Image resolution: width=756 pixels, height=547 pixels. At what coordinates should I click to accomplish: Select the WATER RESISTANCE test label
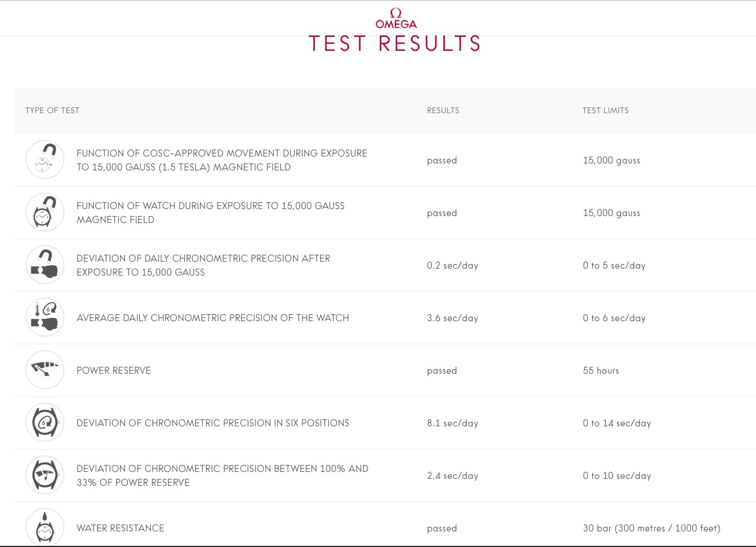tap(120, 529)
